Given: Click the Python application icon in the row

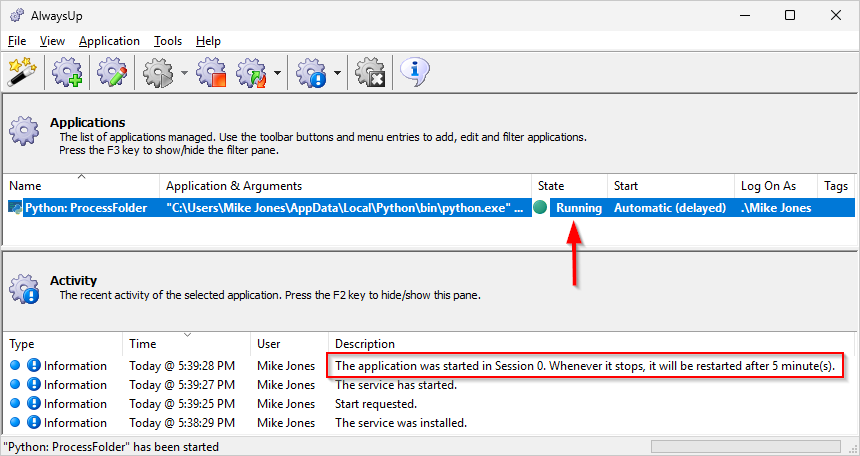Looking at the screenshot, I should [x=15, y=208].
